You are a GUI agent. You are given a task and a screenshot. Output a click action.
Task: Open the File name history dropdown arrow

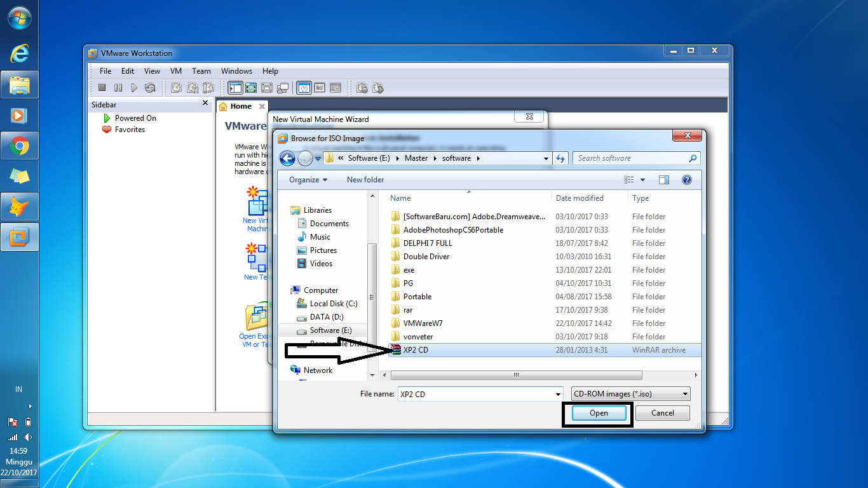click(x=558, y=394)
